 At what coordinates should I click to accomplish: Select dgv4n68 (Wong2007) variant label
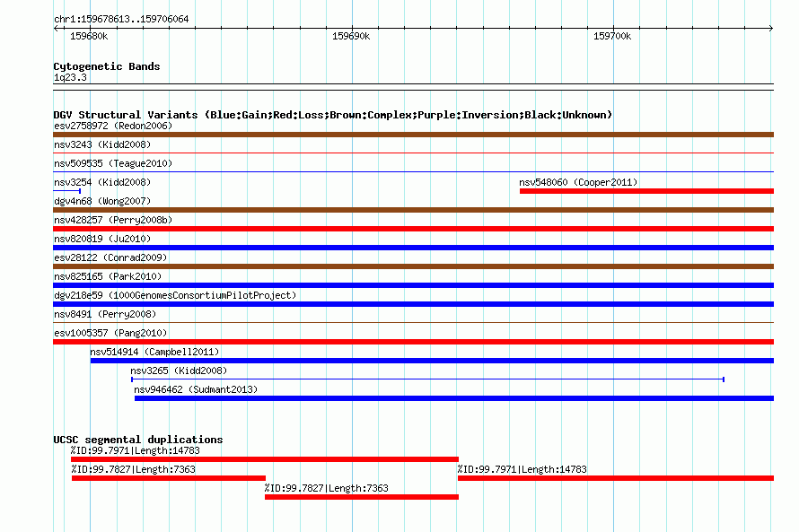pyautogui.click(x=102, y=201)
